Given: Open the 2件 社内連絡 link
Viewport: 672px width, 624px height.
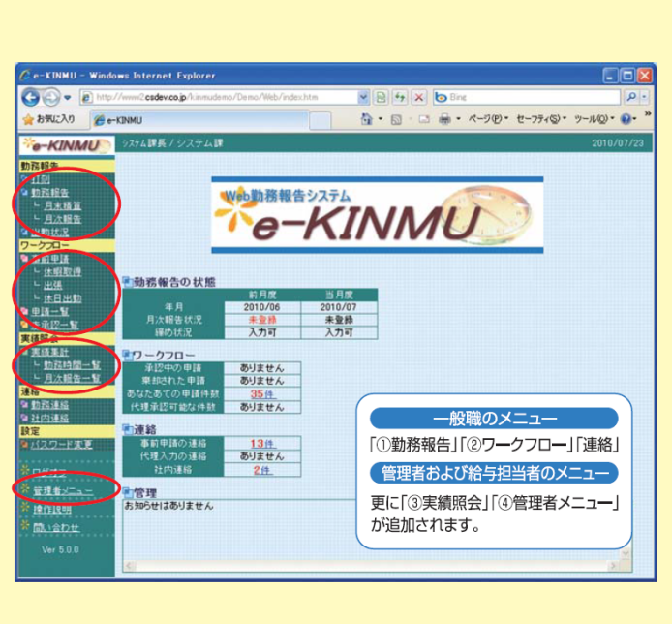Looking at the screenshot, I should [261, 470].
